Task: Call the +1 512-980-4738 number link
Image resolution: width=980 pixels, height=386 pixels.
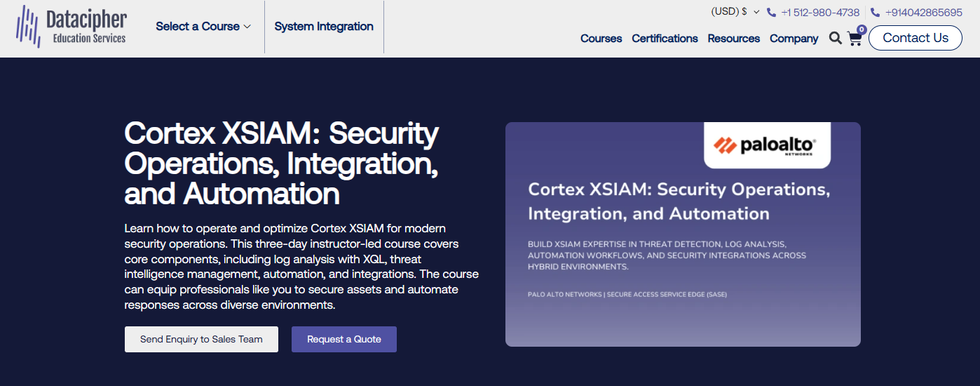Action: pyautogui.click(x=820, y=13)
